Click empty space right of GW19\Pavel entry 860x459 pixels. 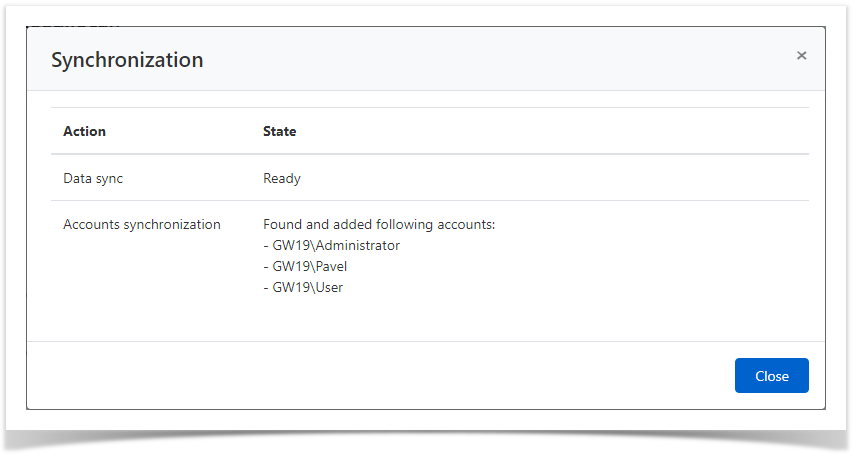(550, 266)
